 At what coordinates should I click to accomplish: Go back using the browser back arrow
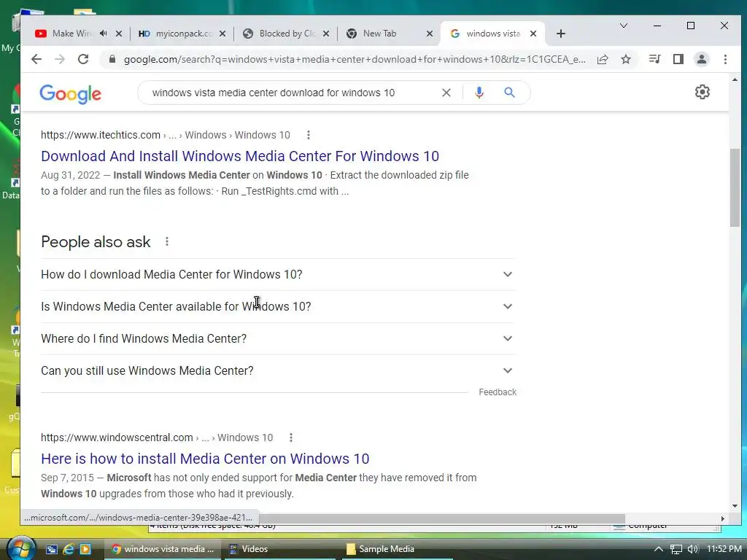pos(36,59)
